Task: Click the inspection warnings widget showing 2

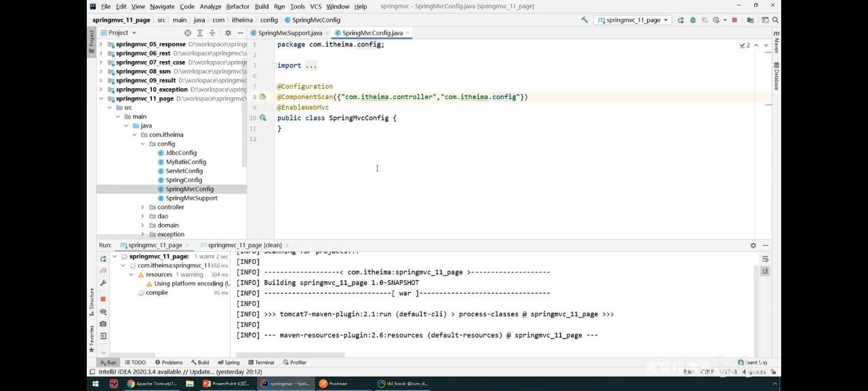Action: point(745,45)
